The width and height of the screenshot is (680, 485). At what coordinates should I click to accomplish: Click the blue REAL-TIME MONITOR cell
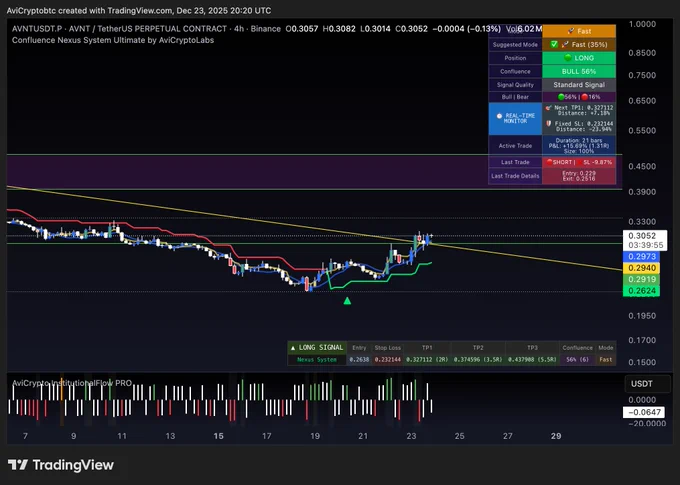pos(515,118)
